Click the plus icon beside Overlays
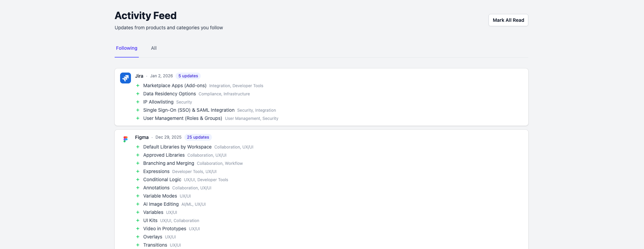The height and width of the screenshot is (249, 644). (x=138, y=237)
